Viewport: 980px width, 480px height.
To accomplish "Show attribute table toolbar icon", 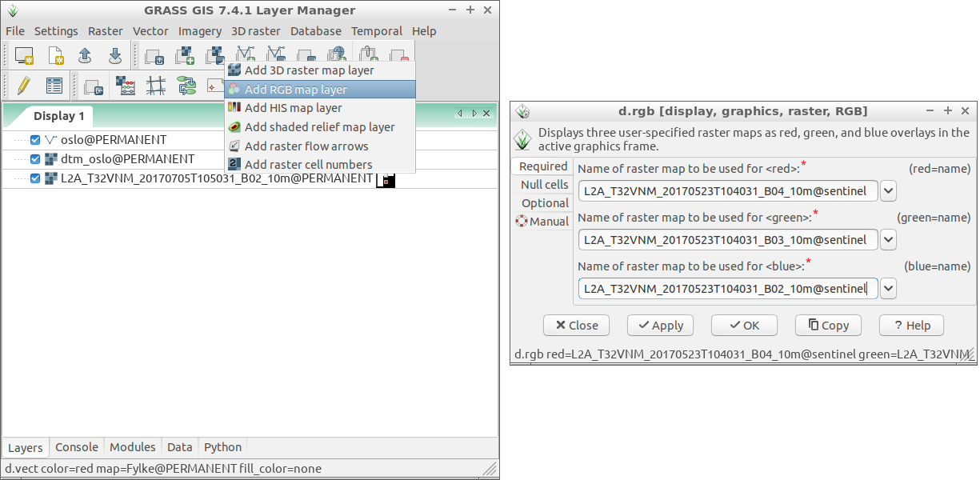I will click(54, 86).
